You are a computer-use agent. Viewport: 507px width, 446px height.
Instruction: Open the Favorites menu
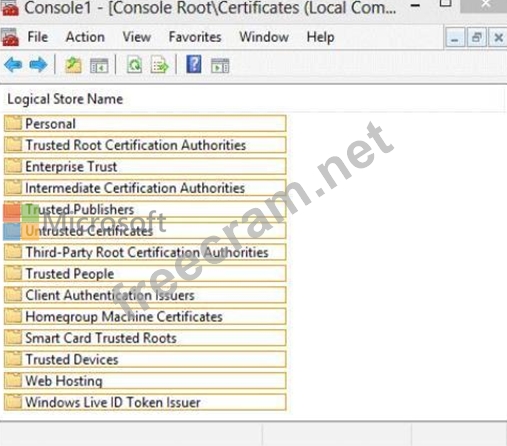(x=195, y=37)
